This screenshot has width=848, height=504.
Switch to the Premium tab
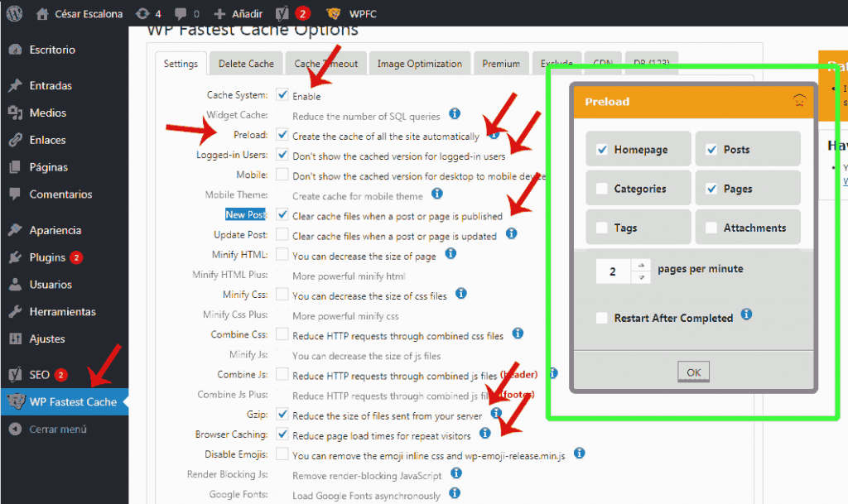click(x=501, y=64)
